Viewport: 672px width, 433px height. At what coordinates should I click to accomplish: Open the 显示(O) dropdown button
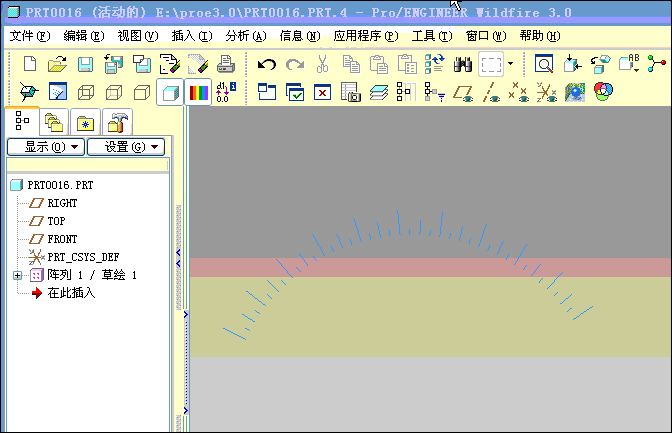coord(45,147)
